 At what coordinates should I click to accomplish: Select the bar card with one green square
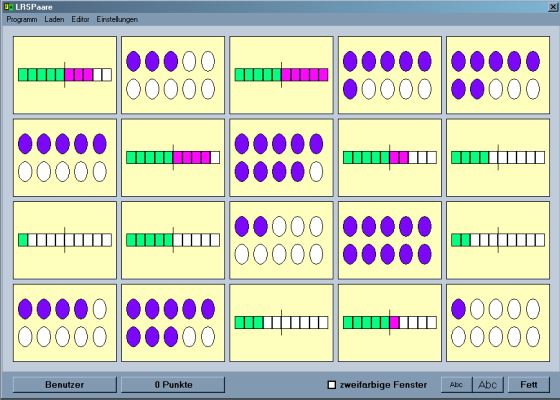click(65, 240)
